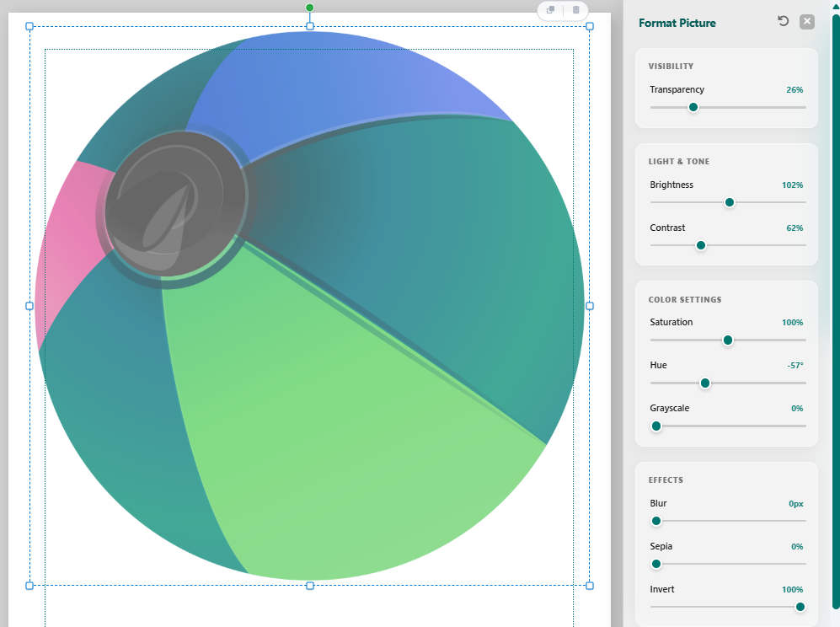Click the Blur slider knob

(x=656, y=521)
